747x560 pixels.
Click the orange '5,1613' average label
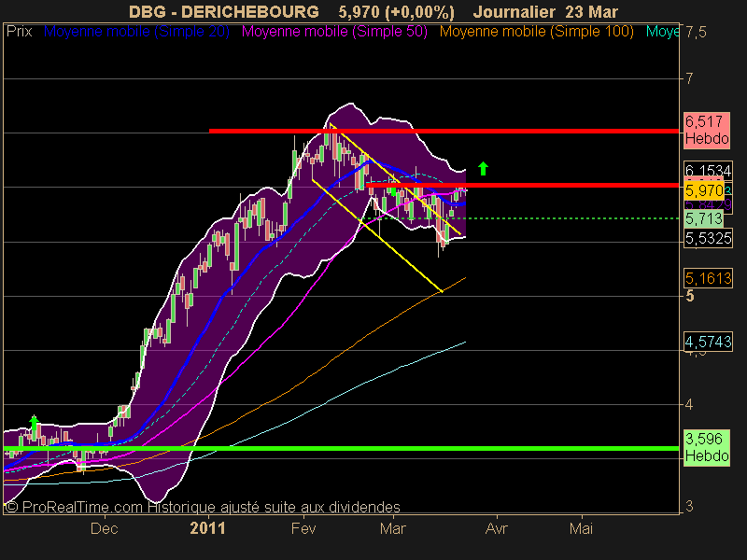pos(708,278)
